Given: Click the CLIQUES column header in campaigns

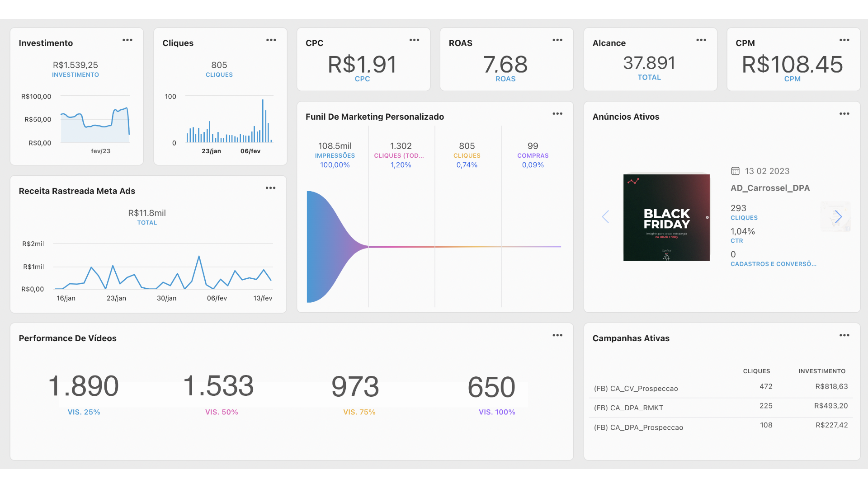Looking at the screenshot, I should 756,371.
